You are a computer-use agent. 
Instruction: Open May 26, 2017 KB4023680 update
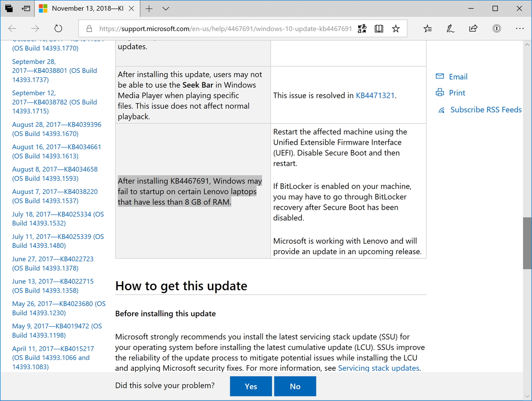(59, 308)
